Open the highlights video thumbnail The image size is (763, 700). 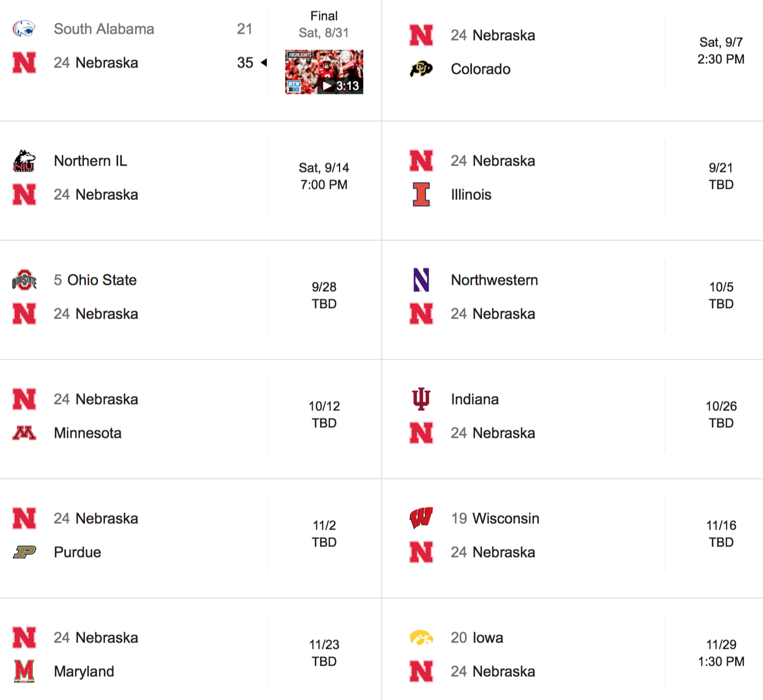[324, 72]
